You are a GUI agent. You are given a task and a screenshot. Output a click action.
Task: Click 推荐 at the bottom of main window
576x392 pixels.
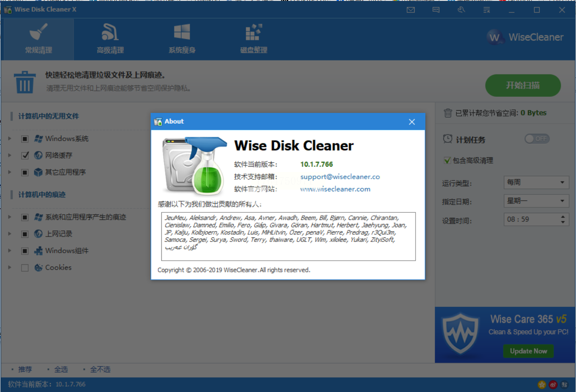tap(25, 370)
